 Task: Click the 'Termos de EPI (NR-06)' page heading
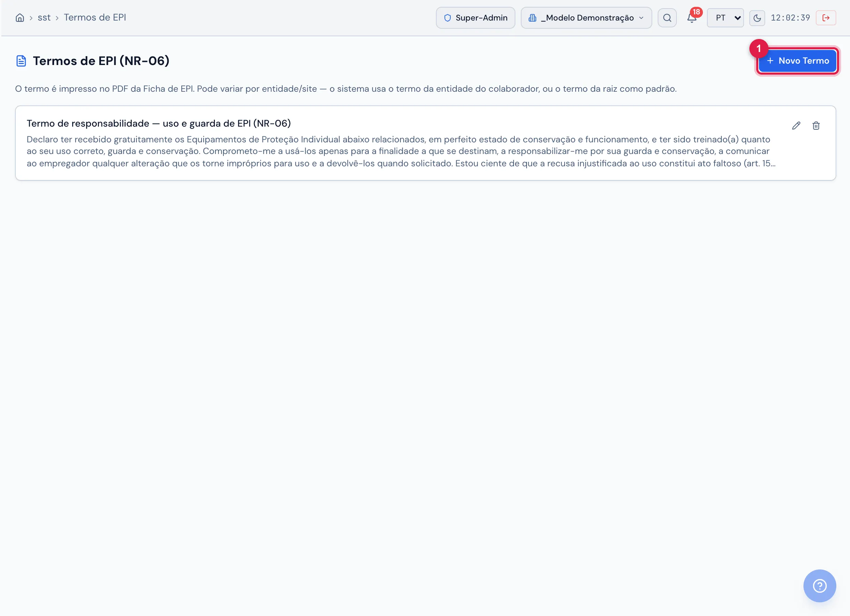click(x=101, y=61)
